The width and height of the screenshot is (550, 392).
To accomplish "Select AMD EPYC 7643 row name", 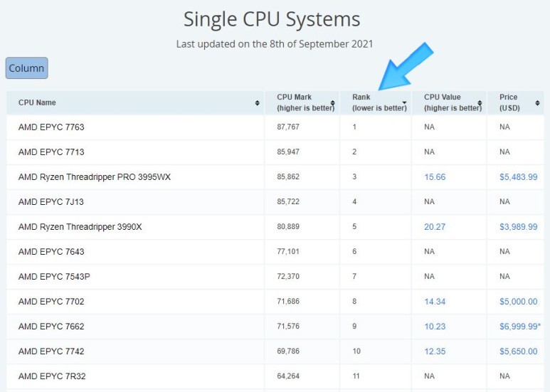I will pyautogui.click(x=51, y=252).
